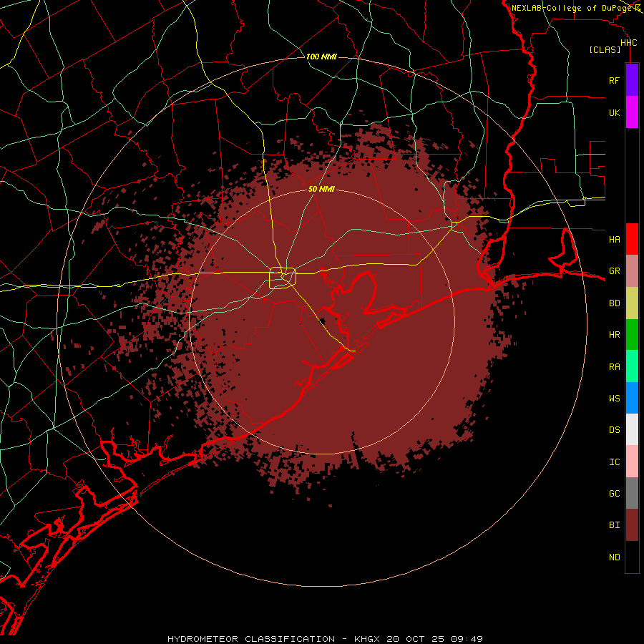Screen dimensions: 644x644
Task: Click the GC legend label
Action: pyautogui.click(x=614, y=493)
